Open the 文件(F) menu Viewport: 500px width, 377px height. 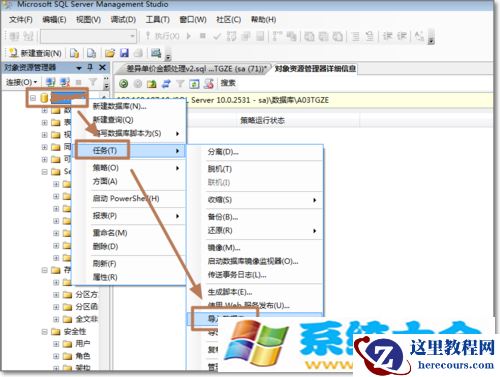[x=21, y=20]
